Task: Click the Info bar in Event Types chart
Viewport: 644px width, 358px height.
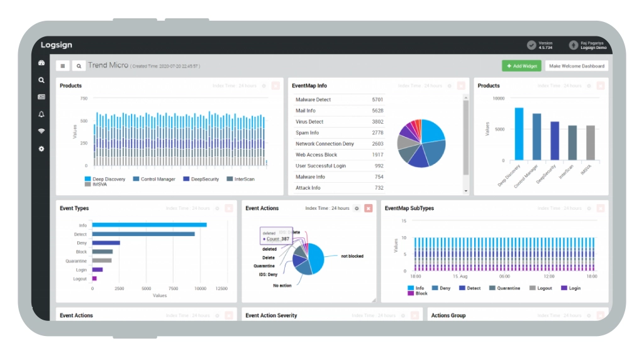Action: pos(150,225)
